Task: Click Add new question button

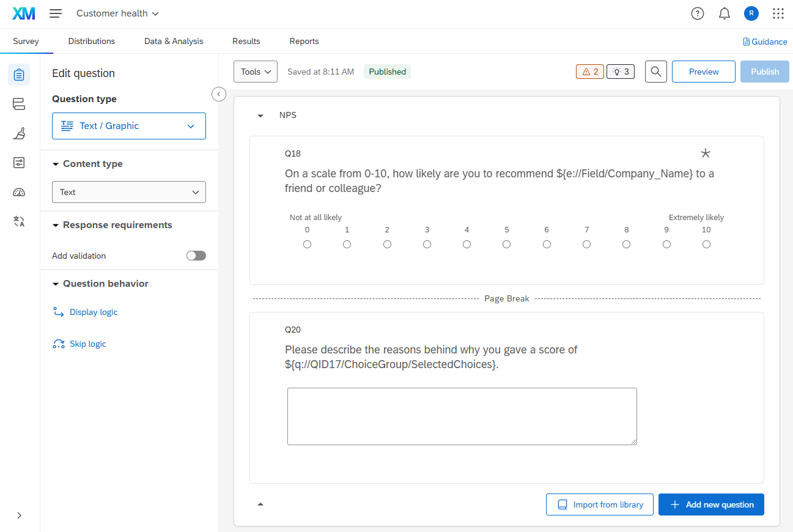Action: click(x=711, y=504)
